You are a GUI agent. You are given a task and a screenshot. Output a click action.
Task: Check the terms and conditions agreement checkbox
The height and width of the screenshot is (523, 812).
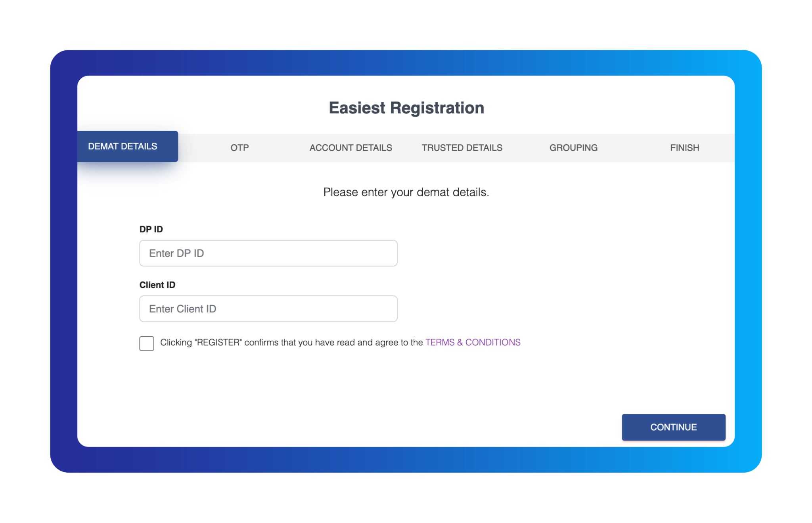click(146, 343)
